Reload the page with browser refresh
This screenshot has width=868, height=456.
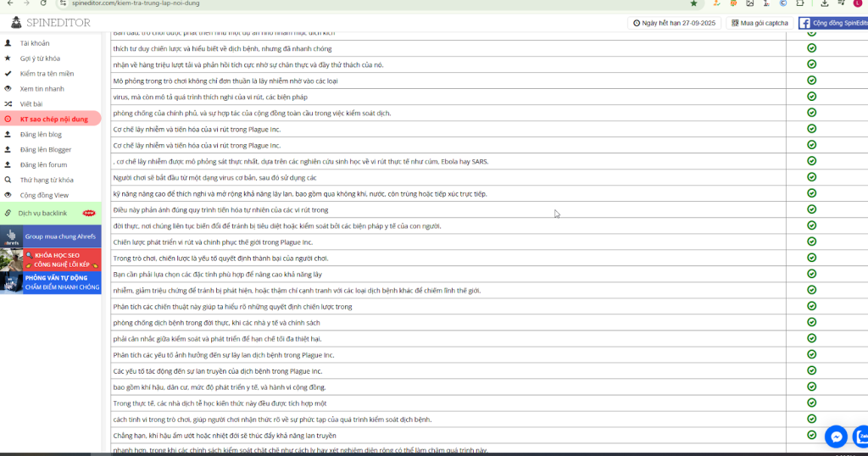pyautogui.click(x=44, y=3)
